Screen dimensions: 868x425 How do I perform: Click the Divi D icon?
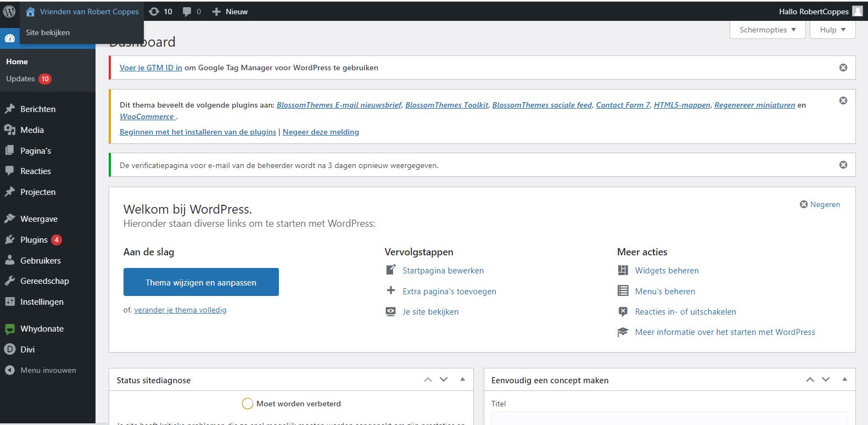(9, 349)
